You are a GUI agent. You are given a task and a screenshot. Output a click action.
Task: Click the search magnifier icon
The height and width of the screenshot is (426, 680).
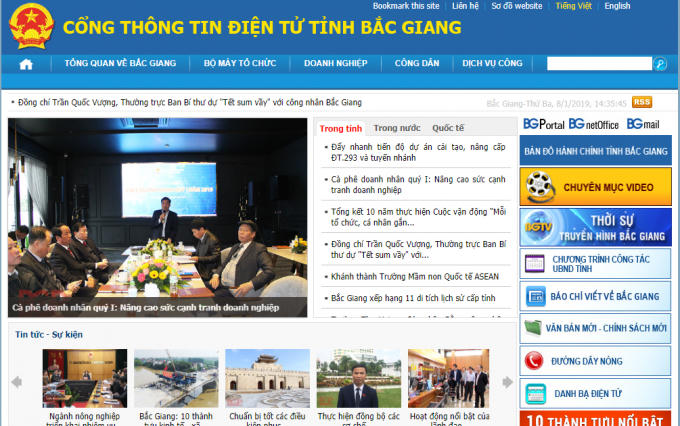click(x=660, y=64)
